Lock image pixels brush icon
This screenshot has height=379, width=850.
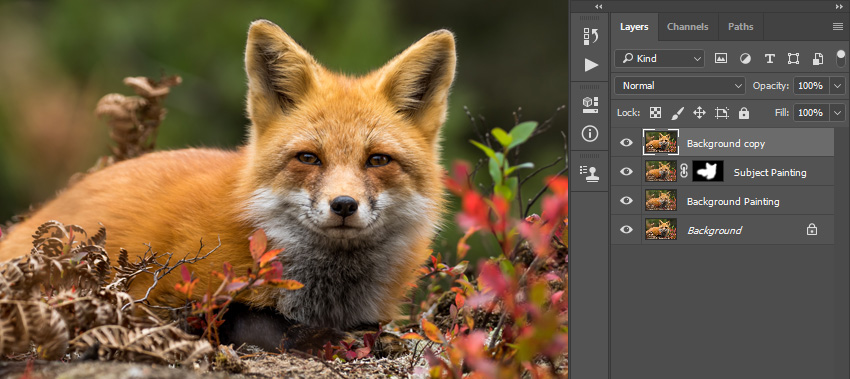678,113
